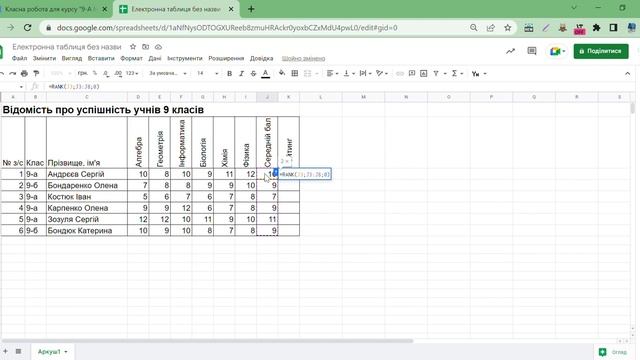Viewport: 640px width, 360px height.
Task: Open the Формат menu
Action: 131,58
